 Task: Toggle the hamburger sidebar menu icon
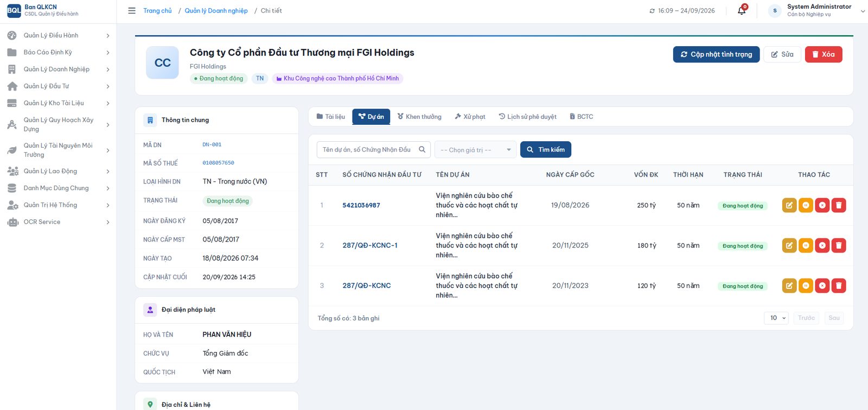click(132, 10)
